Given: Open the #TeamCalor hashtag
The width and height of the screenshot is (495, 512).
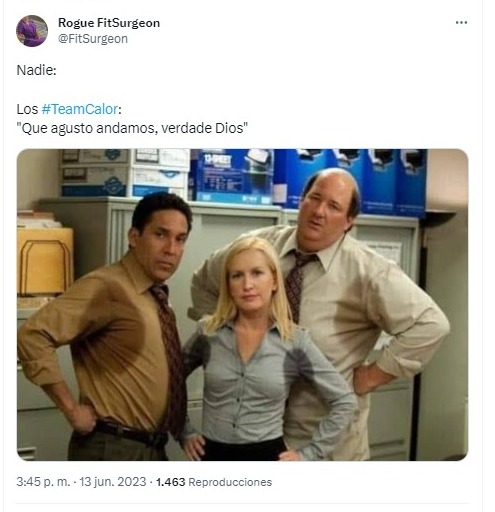Looking at the screenshot, I should tap(80, 109).
